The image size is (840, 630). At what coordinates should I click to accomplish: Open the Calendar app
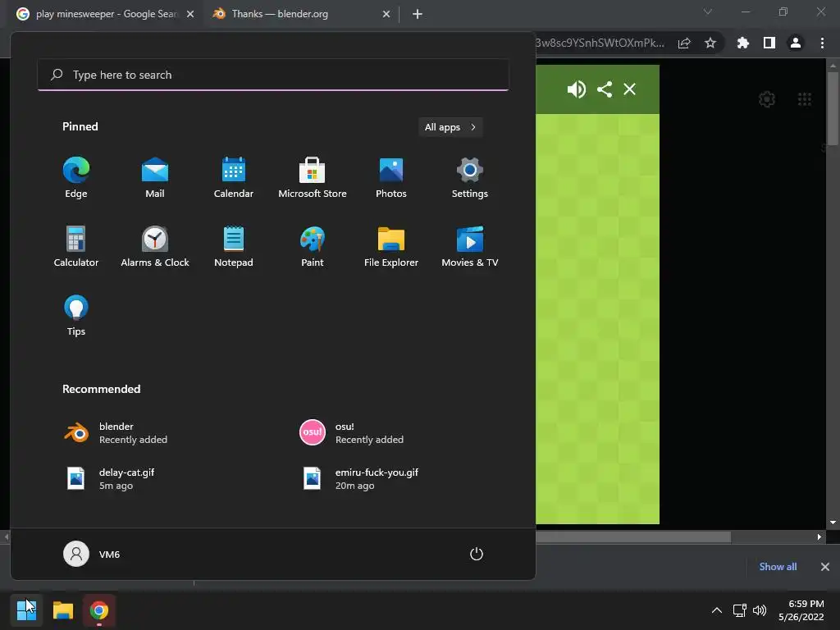pos(234,177)
